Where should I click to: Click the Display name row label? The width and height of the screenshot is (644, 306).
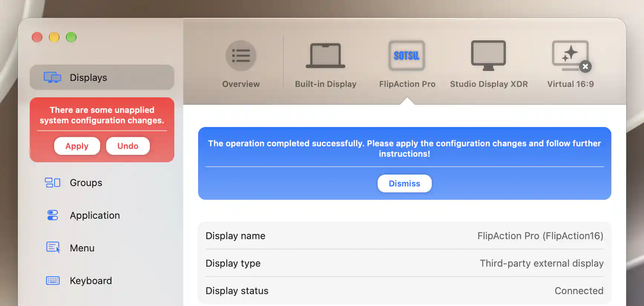(235, 236)
